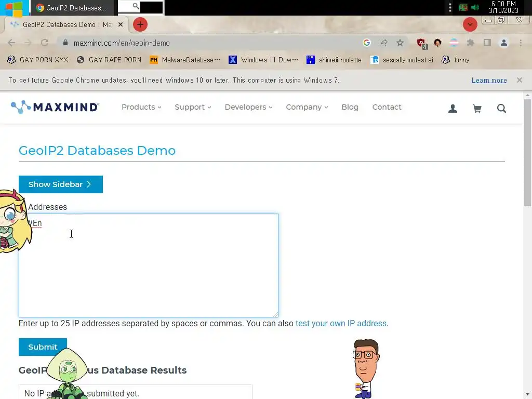Switch to the GeoIP2 Databases Demo tab
Image resolution: width=532 pixels, height=399 pixels.
[x=66, y=24]
